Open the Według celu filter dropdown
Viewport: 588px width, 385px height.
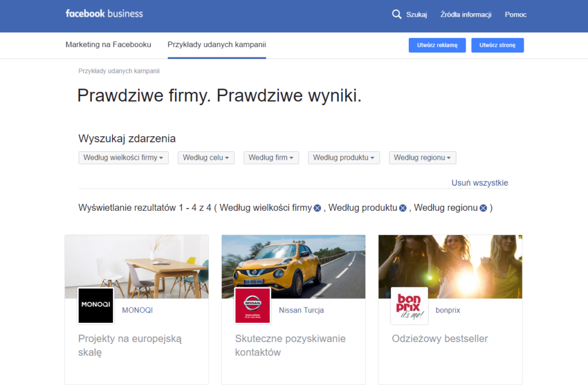pyautogui.click(x=206, y=157)
